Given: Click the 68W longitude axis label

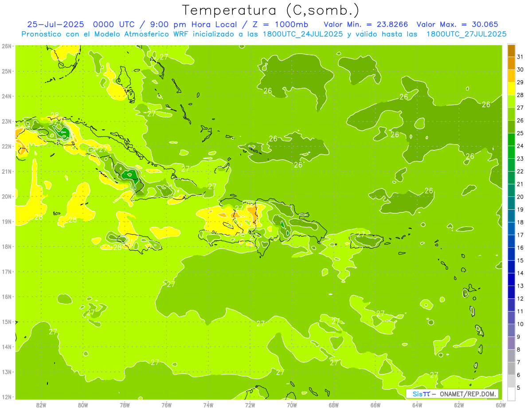Looking at the screenshot, I should pos(334,404).
